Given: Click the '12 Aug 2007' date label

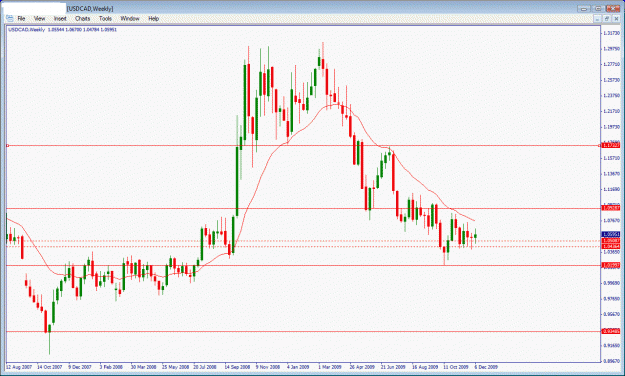Looking at the screenshot, I should point(19,367).
